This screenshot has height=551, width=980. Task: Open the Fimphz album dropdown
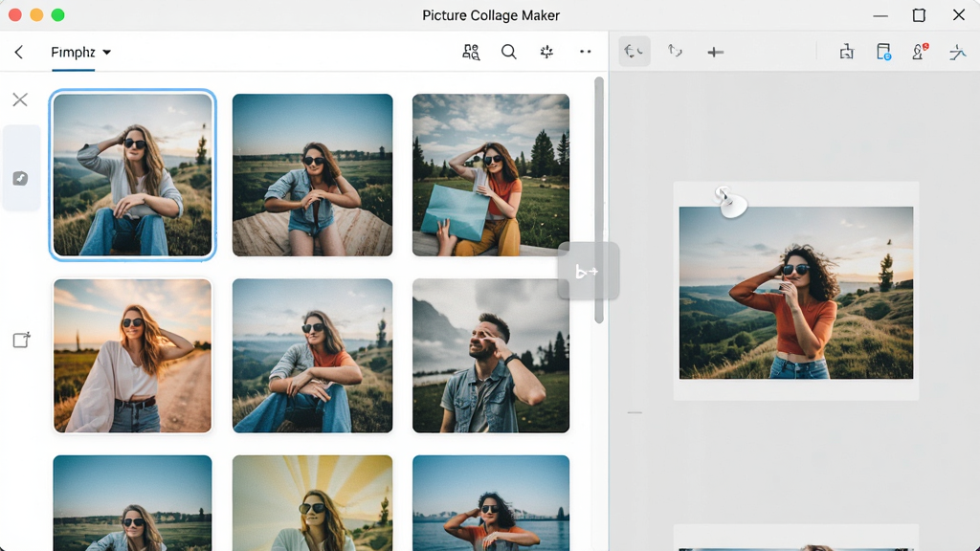[107, 52]
